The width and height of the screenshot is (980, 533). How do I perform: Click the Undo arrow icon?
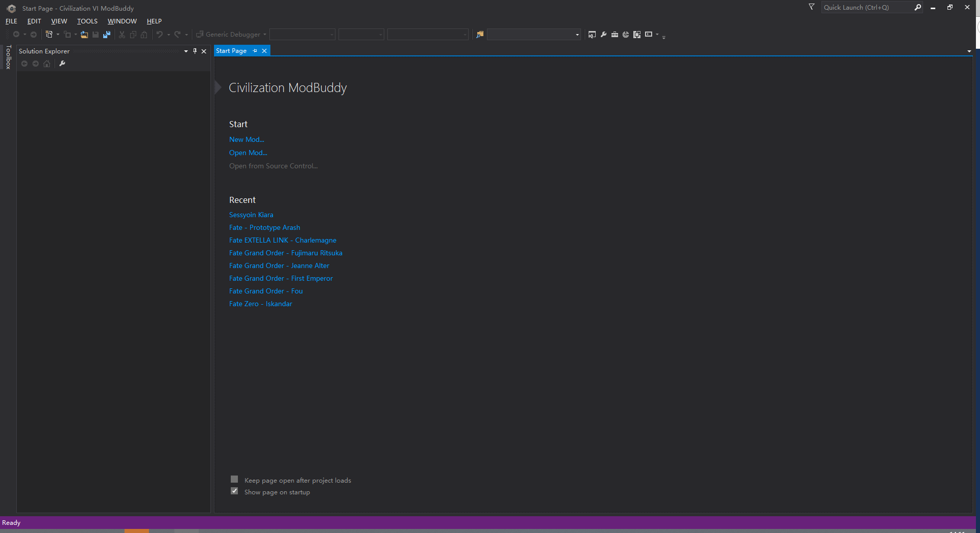[x=160, y=35]
